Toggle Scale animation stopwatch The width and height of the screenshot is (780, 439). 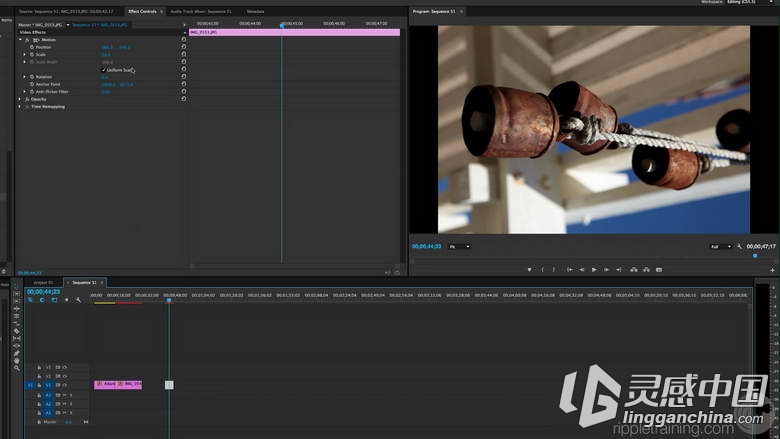[32, 55]
